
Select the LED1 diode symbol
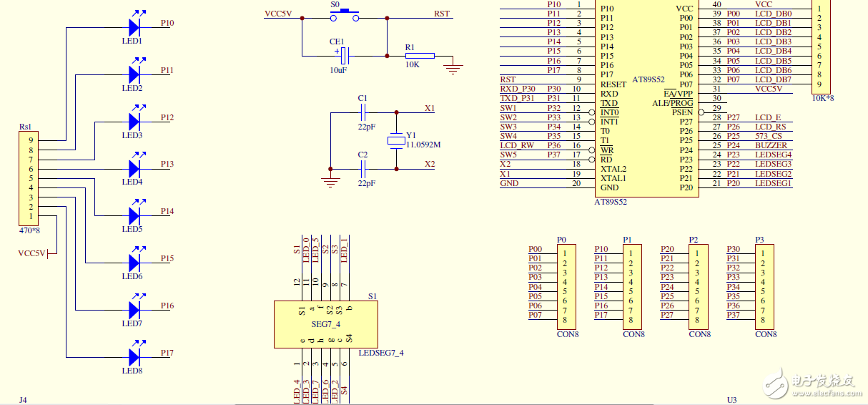click(x=135, y=26)
